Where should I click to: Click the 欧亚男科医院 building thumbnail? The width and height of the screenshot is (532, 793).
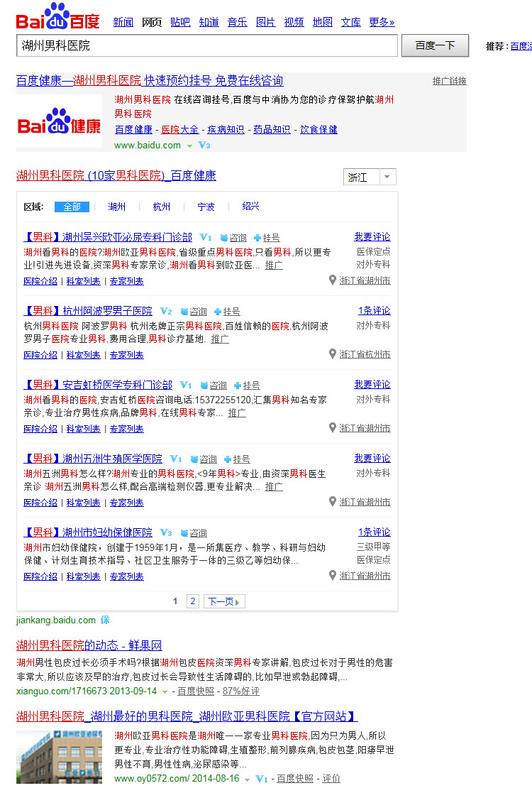click(x=59, y=757)
